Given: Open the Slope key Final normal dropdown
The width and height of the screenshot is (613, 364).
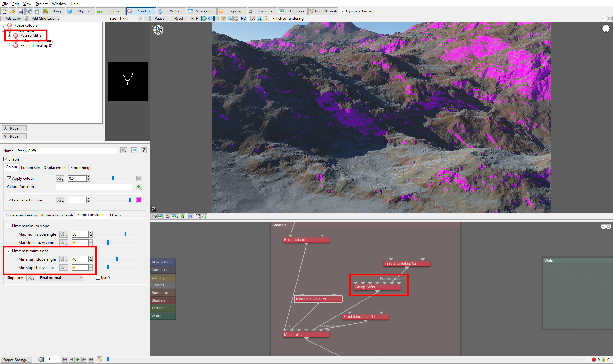Looking at the screenshot, I should pyautogui.click(x=61, y=278).
